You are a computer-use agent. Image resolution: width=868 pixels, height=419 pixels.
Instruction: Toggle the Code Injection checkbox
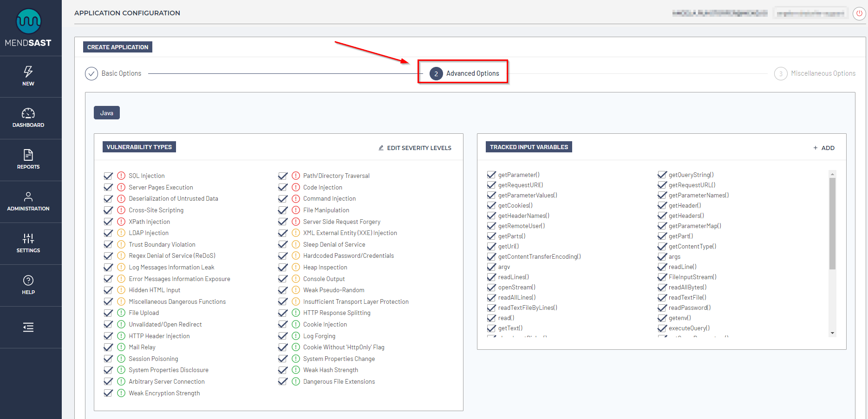283,187
